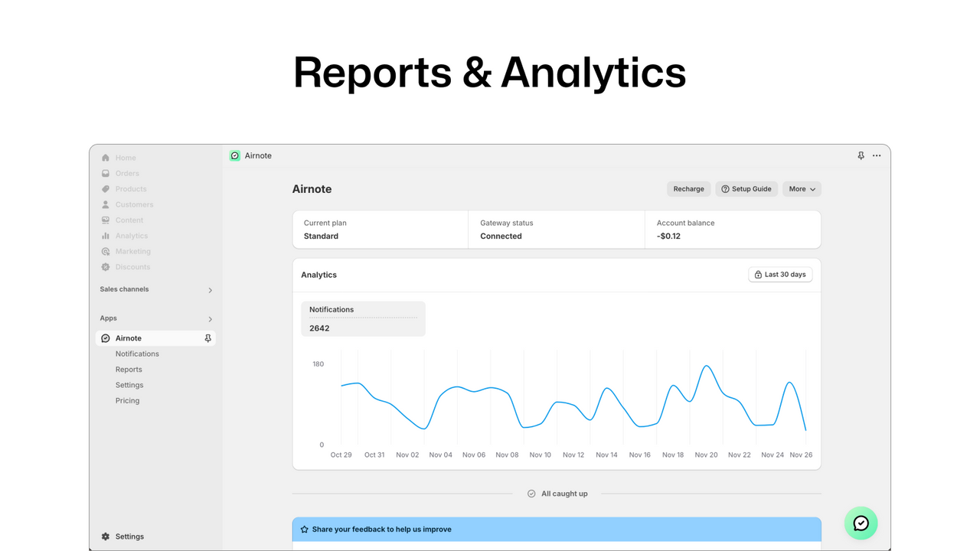Open Marketing via its megaphone icon
Screen dimensions: 980x551
(105, 251)
